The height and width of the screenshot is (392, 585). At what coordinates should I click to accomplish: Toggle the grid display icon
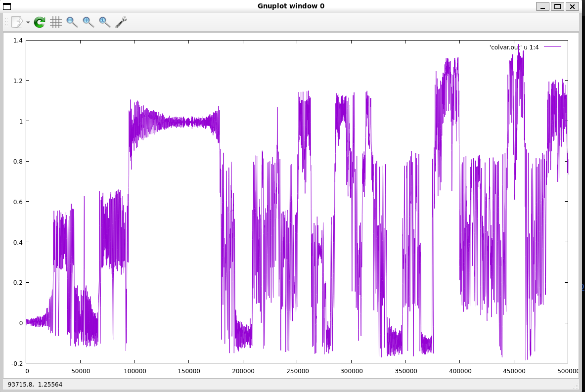pyautogui.click(x=55, y=22)
